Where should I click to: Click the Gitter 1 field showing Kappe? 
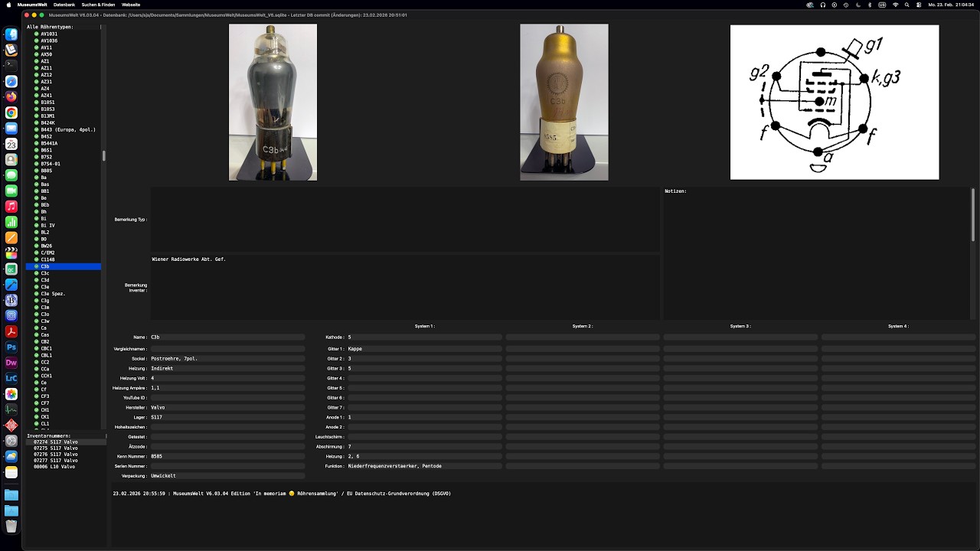point(425,348)
